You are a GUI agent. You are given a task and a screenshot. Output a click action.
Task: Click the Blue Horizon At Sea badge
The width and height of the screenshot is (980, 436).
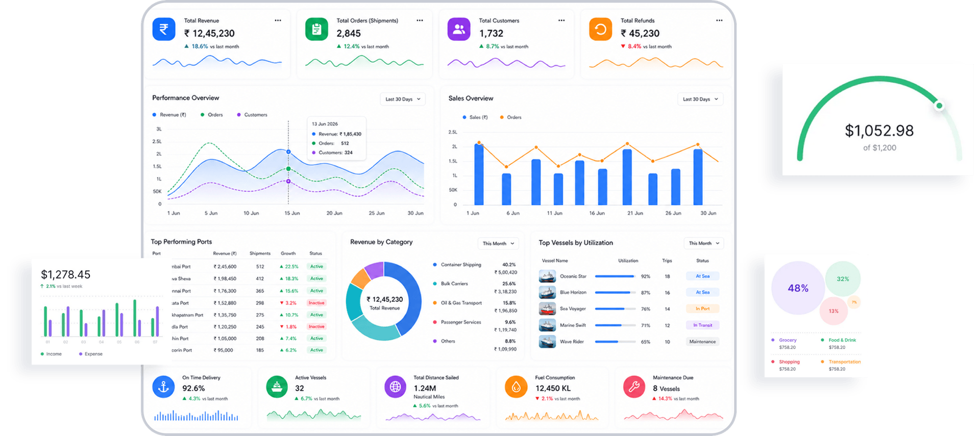pyautogui.click(x=702, y=293)
